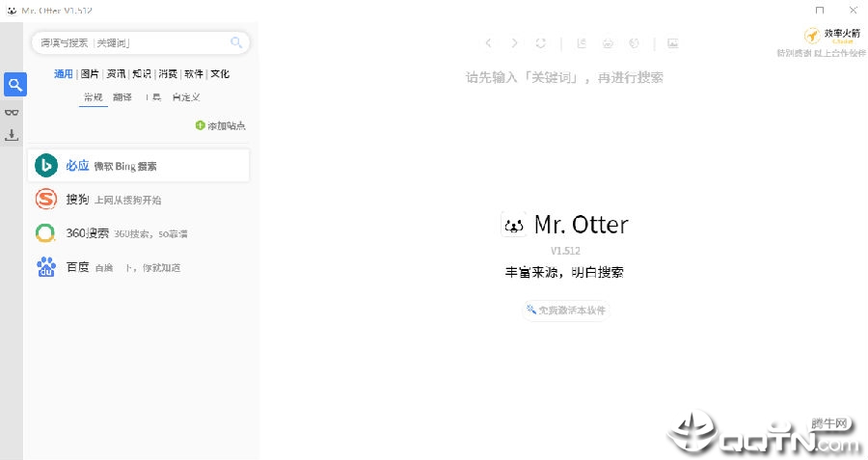Select the 知识 category tab
868x460 pixels.
tap(142, 73)
